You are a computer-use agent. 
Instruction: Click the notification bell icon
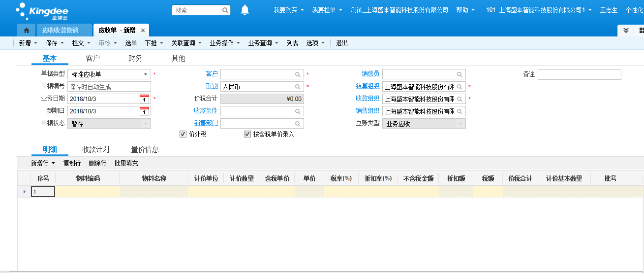coord(245,10)
